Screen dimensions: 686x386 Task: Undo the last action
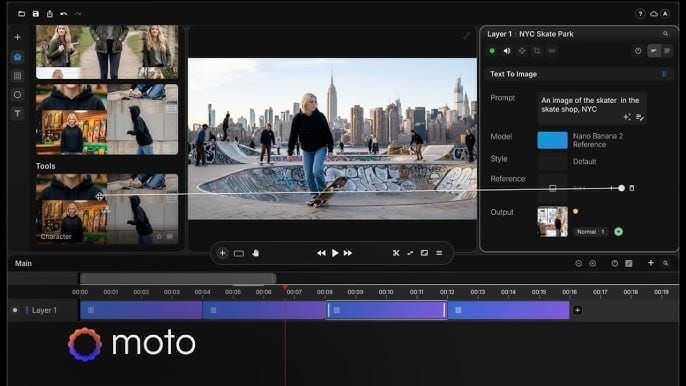point(63,14)
